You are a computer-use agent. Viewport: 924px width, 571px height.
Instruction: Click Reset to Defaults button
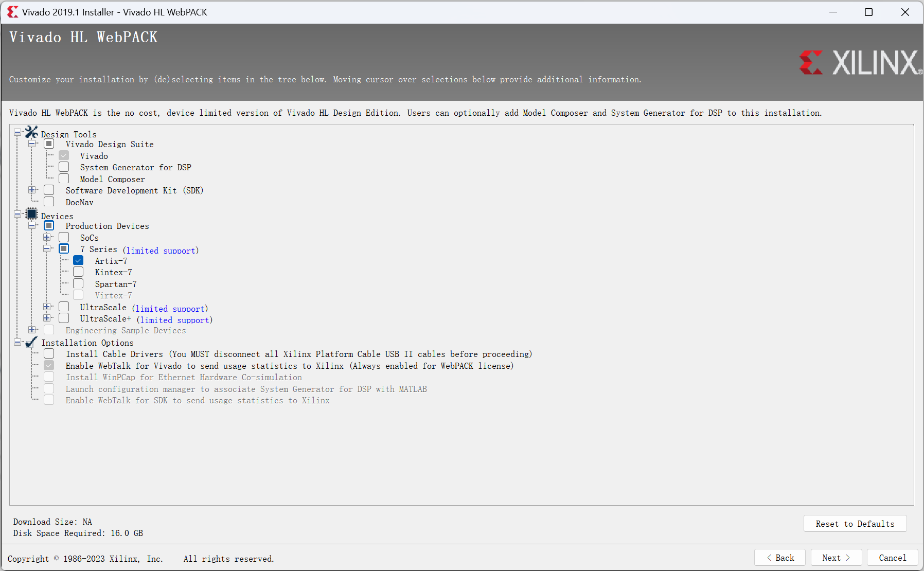855,524
